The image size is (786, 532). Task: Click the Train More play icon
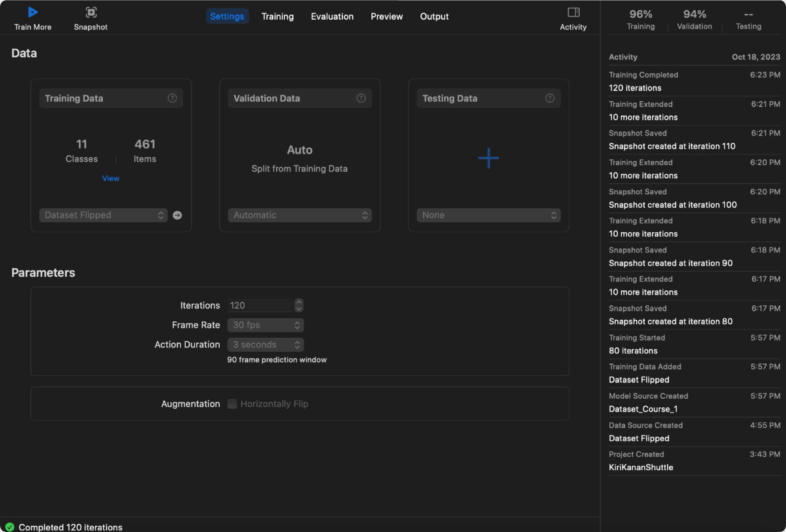click(33, 12)
